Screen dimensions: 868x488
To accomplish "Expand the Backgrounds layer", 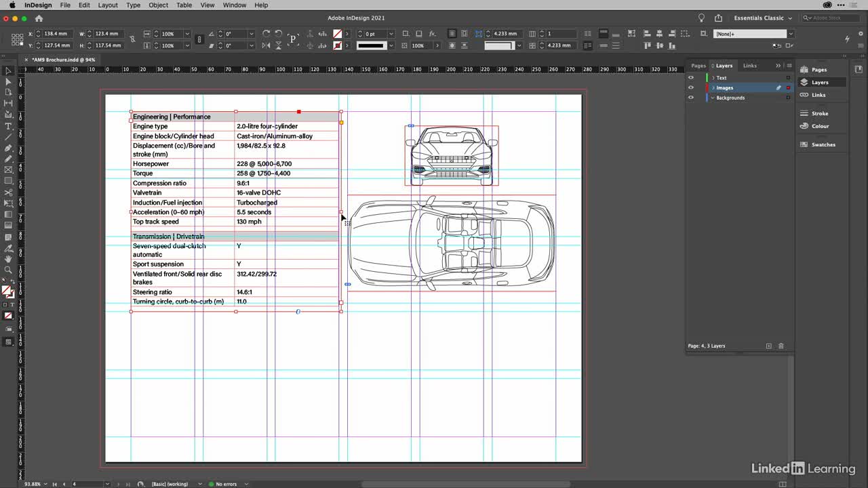I will pos(713,98).
